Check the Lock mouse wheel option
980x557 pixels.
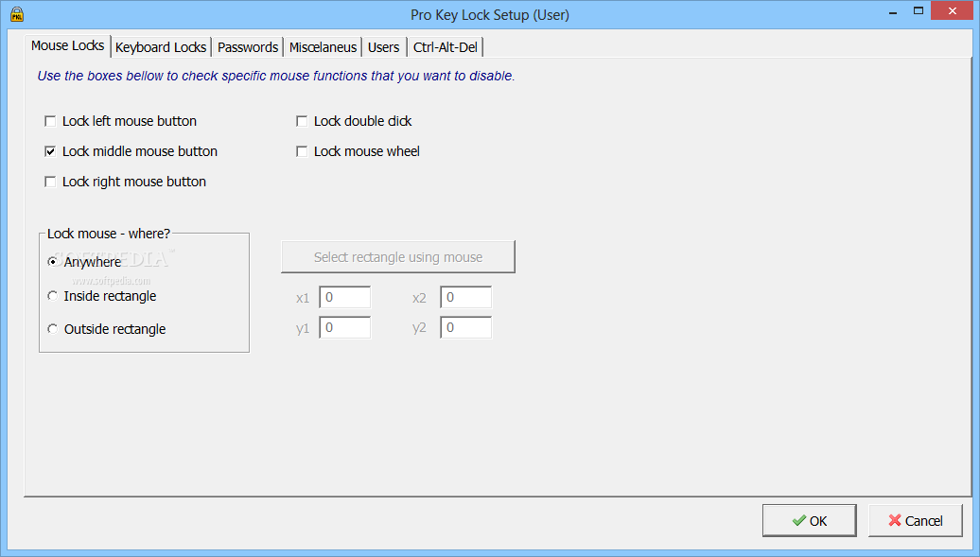pyautogui.click(x=302, y=151)
